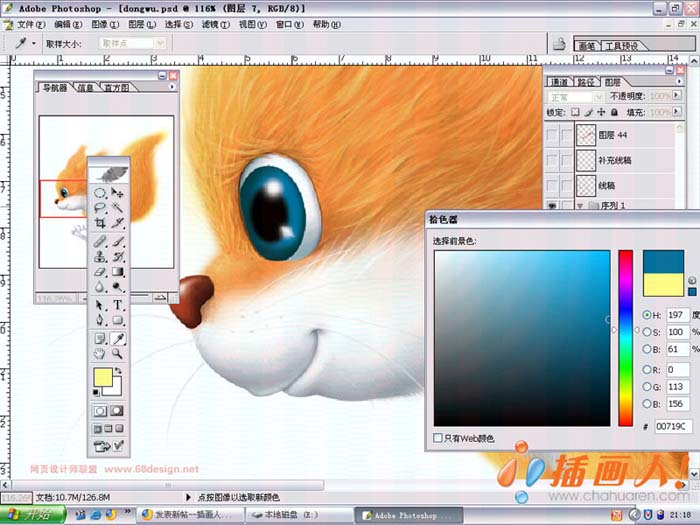Click the Windows 开始 Start button
The width and height of the screenshot is (700, 525).
pos(33,515)
